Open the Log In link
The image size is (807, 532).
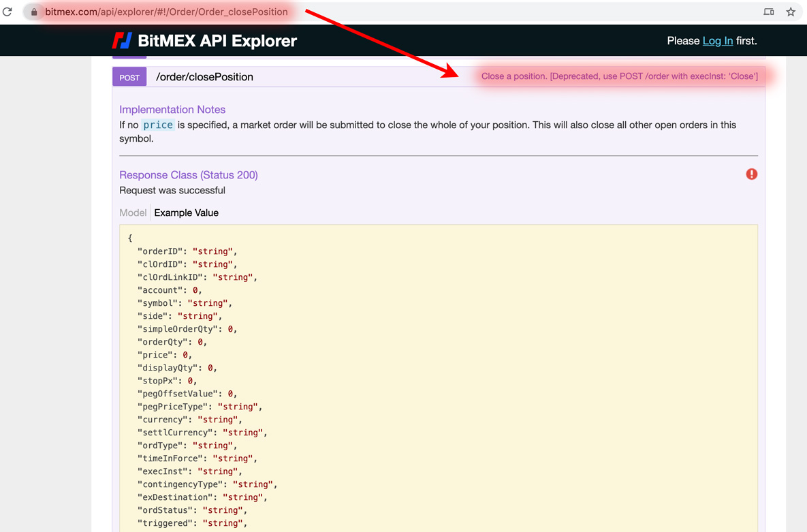click(x=717, y=41)
